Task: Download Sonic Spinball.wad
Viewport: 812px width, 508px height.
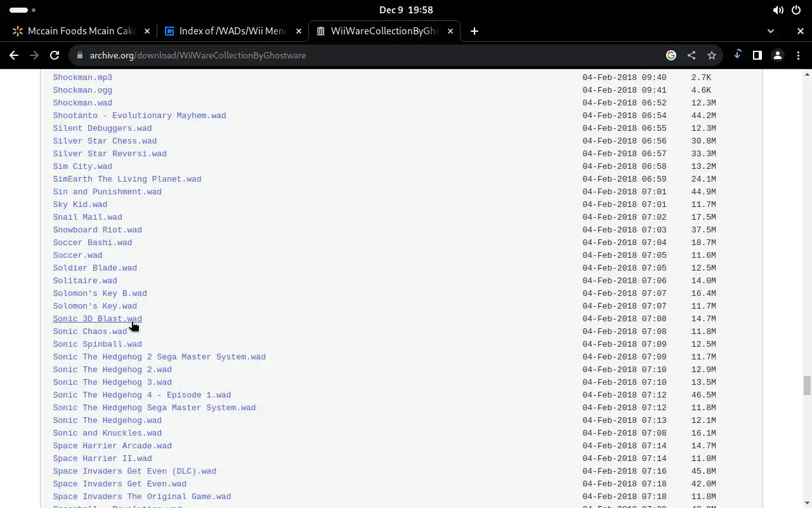Action: pos(97,344)
